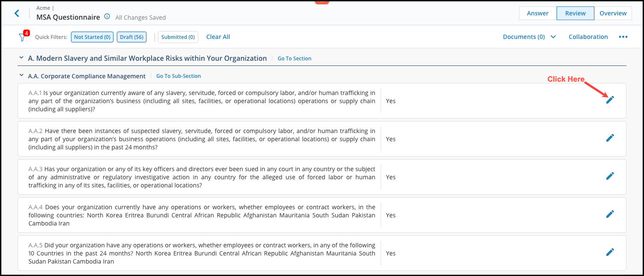Edit answer for question A.A.5
Viewport: 644px width, 276px height.
610,252
